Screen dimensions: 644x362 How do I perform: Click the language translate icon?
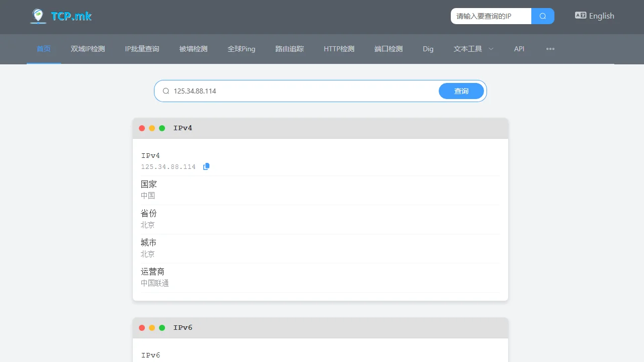coord(580,16)
